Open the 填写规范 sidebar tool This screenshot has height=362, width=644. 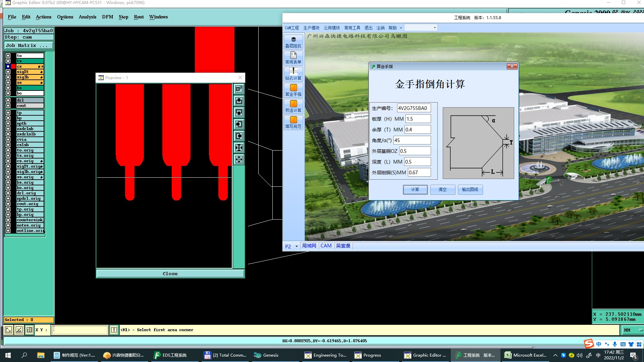click(293, 122)
